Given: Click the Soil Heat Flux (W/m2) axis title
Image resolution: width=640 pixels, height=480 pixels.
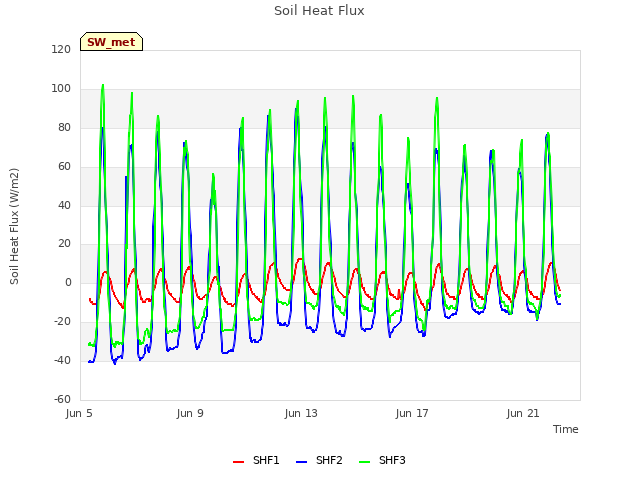Looking at the screenshot, I should pyautogui.click(x=14, y=226).
